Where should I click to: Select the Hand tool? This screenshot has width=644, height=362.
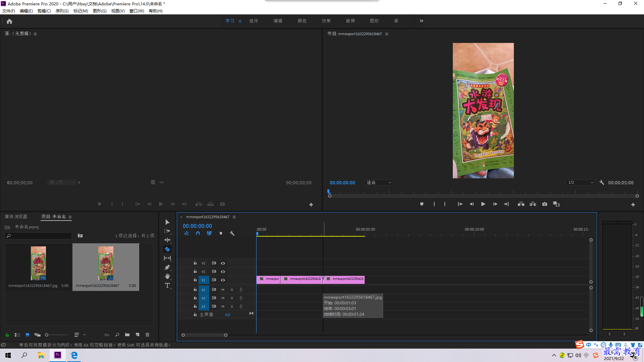(x=167, y=276)
